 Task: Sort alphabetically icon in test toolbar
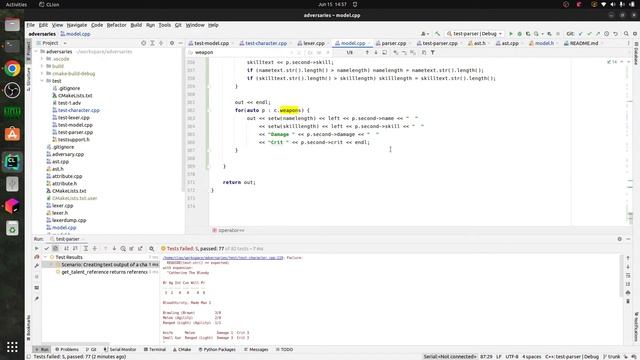[66, 248]
